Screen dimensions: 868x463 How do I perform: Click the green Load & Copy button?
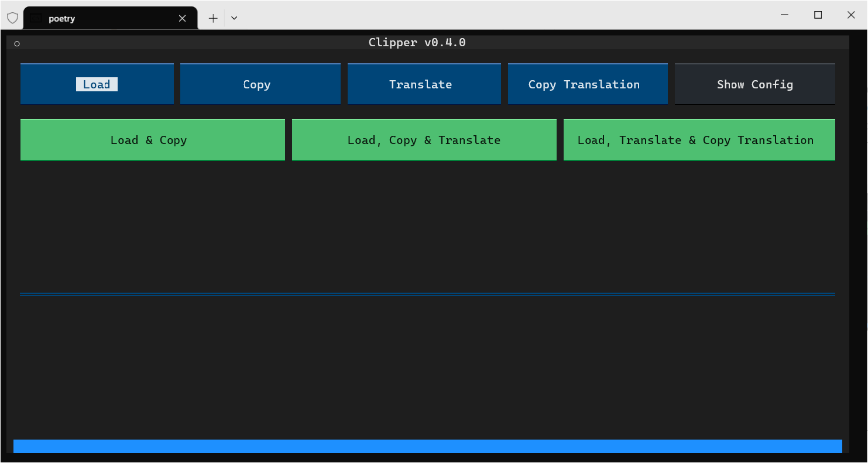pos(153,140)
